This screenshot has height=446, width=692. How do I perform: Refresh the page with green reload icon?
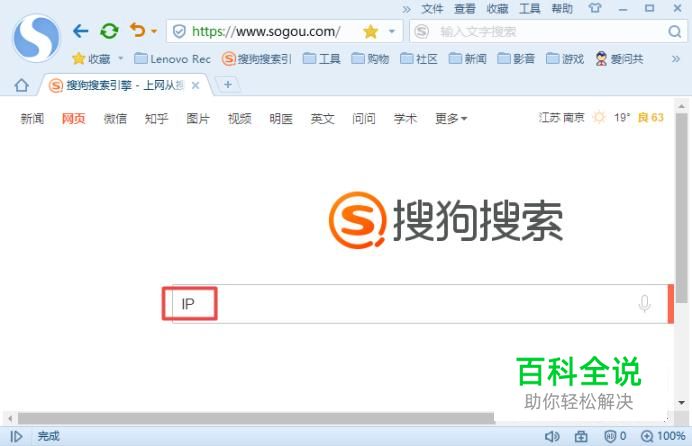coord(109,31)
